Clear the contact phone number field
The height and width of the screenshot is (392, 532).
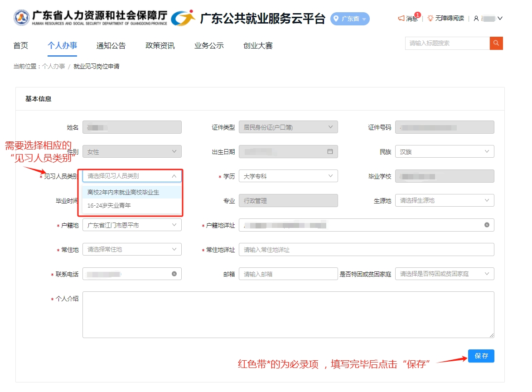[x=174, y=274]
